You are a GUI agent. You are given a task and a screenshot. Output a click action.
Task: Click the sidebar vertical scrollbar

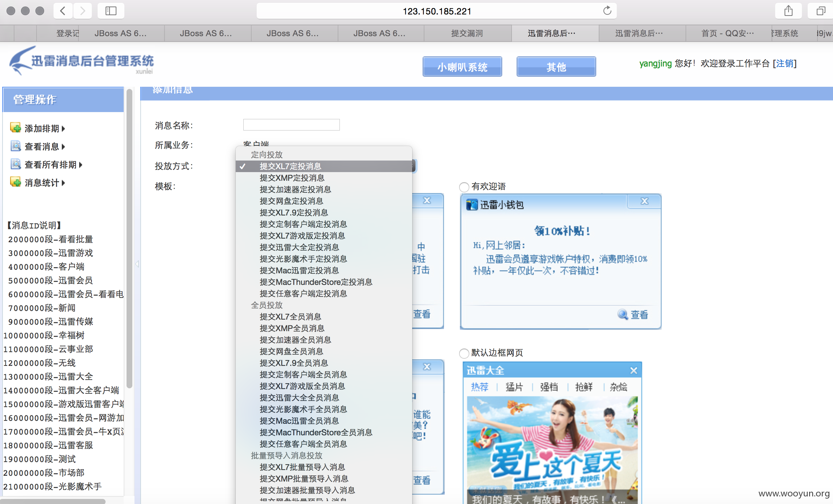point(129,239)
